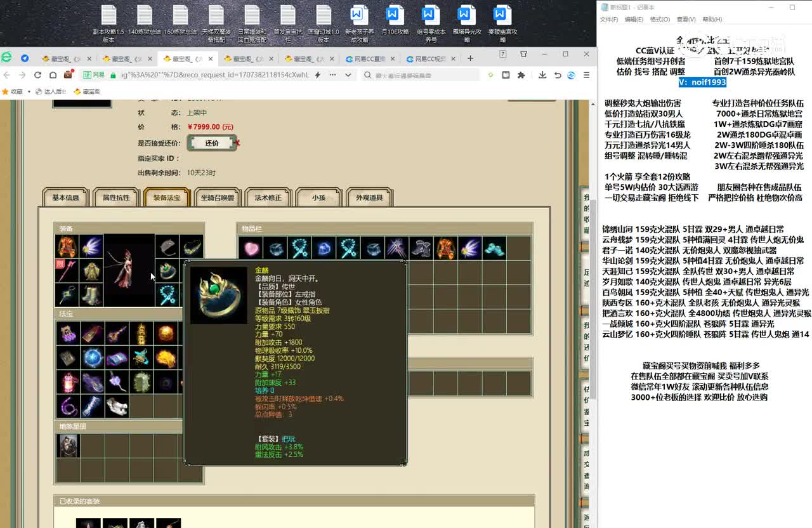812x528 pixels.
Task: Go back with the browser back arrow
Action: pyautogui.click(x=7, y=75)
